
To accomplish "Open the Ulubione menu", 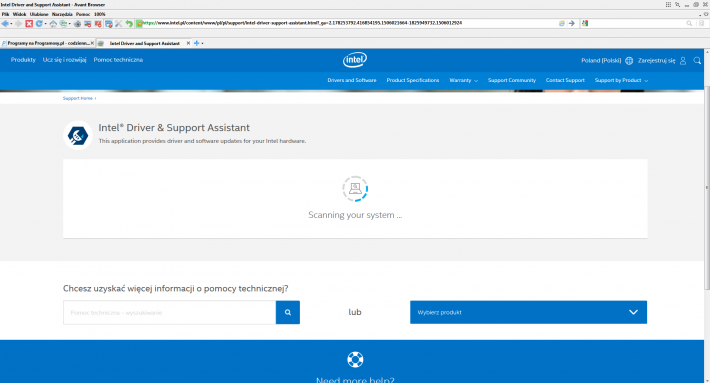I will [39, 14].
